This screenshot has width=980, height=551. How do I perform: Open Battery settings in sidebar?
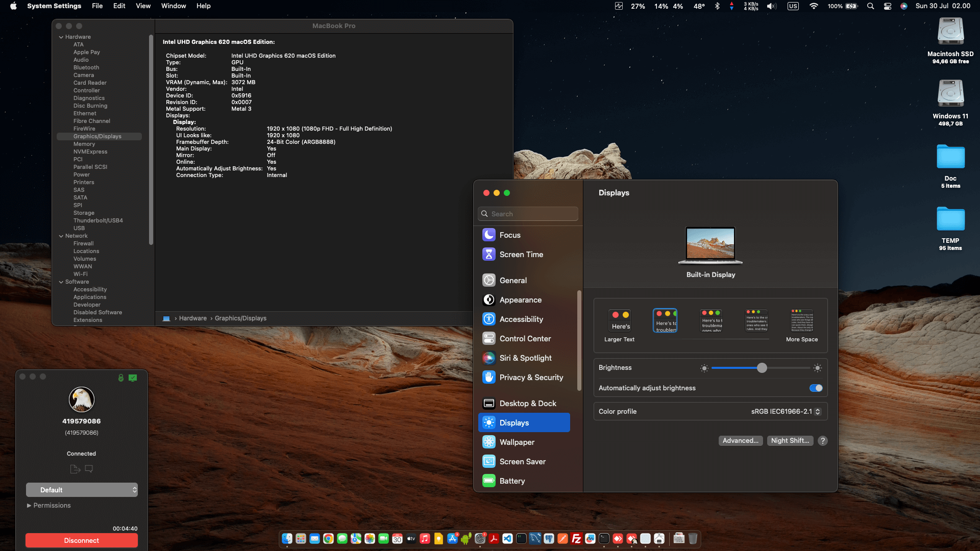click(524, 481)
